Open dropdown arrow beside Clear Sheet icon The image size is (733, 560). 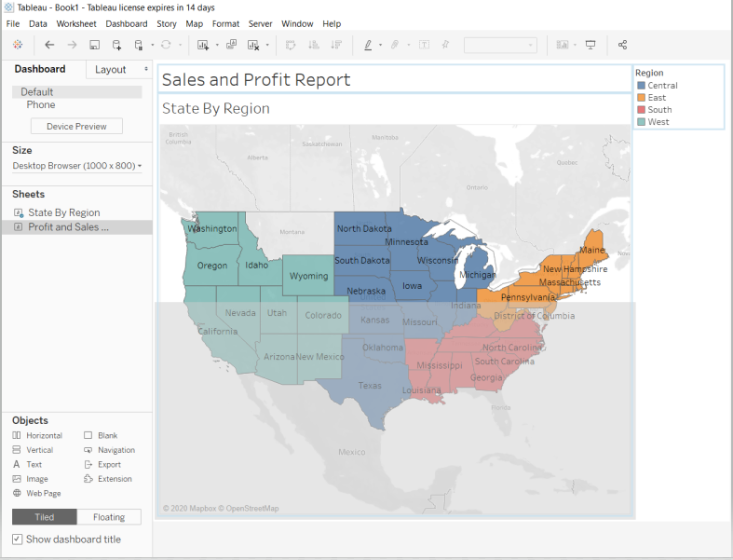[267, 45]
